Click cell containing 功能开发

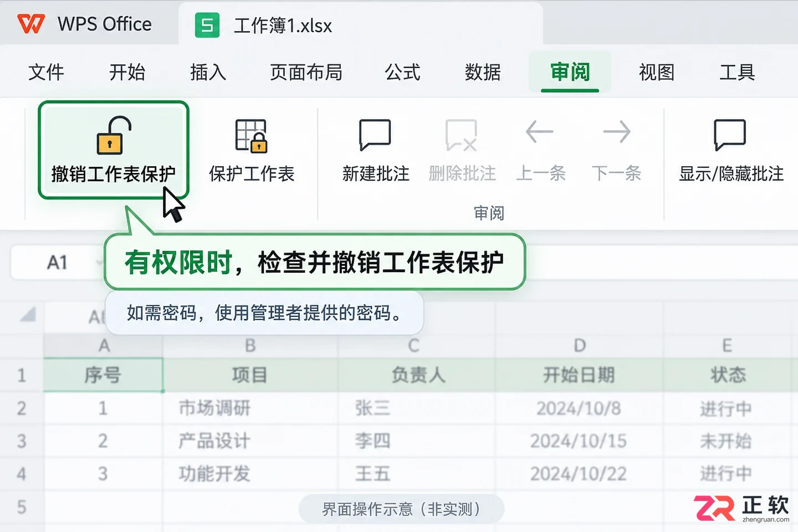click(250, 474)
